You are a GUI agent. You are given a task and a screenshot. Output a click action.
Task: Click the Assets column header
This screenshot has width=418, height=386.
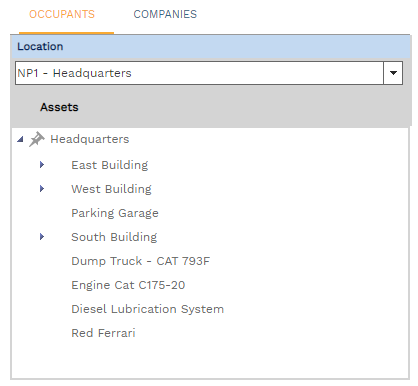59,107
